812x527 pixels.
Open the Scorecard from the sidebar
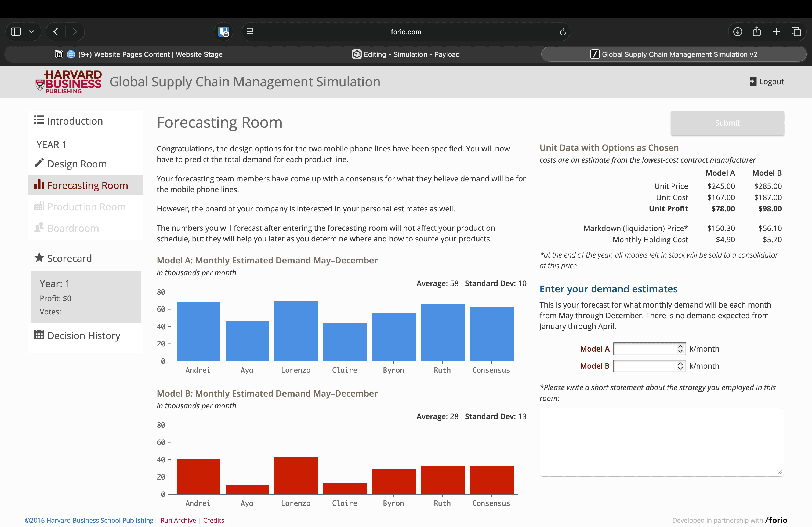(x=69, y=258)
